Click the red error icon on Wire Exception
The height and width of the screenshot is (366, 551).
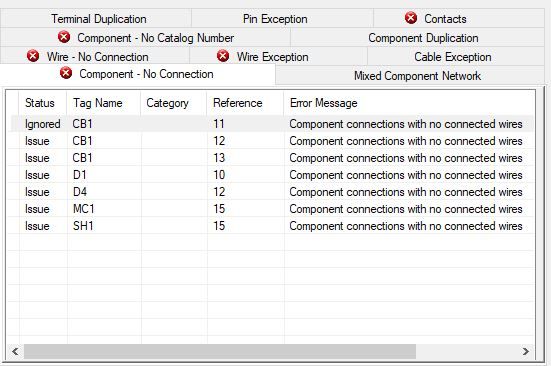[223, 56]
